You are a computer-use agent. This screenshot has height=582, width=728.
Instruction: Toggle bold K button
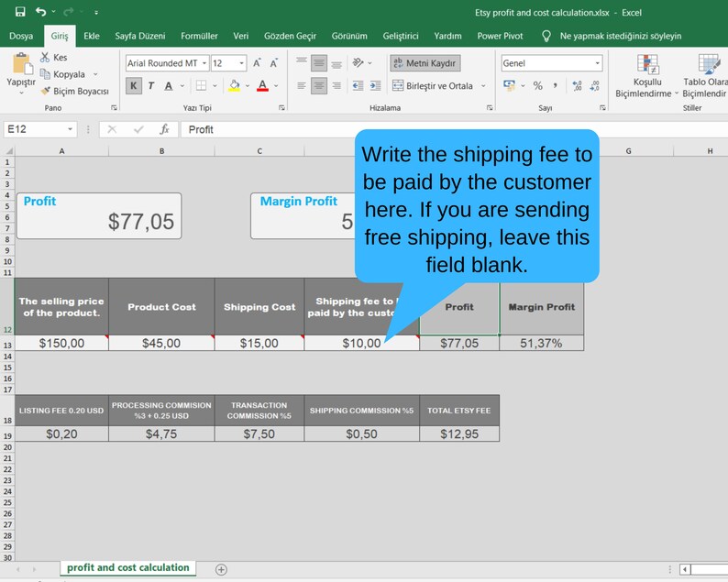click(134, 85)
